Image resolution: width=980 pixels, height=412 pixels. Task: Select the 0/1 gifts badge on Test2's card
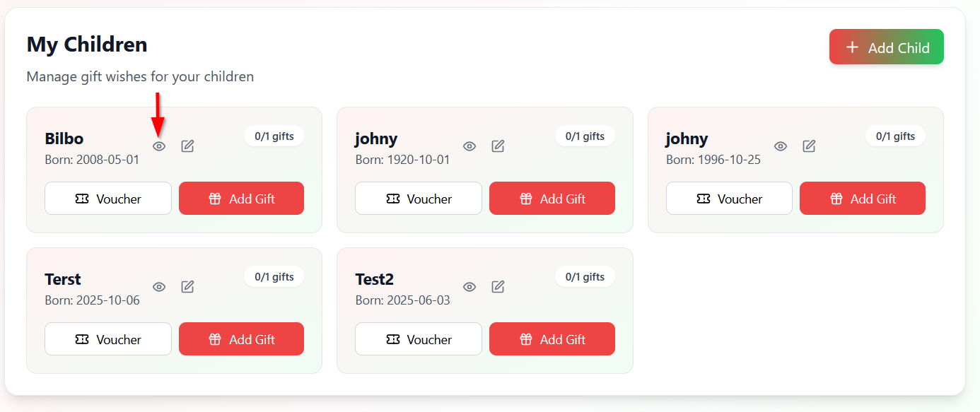[x=585, y=277]
